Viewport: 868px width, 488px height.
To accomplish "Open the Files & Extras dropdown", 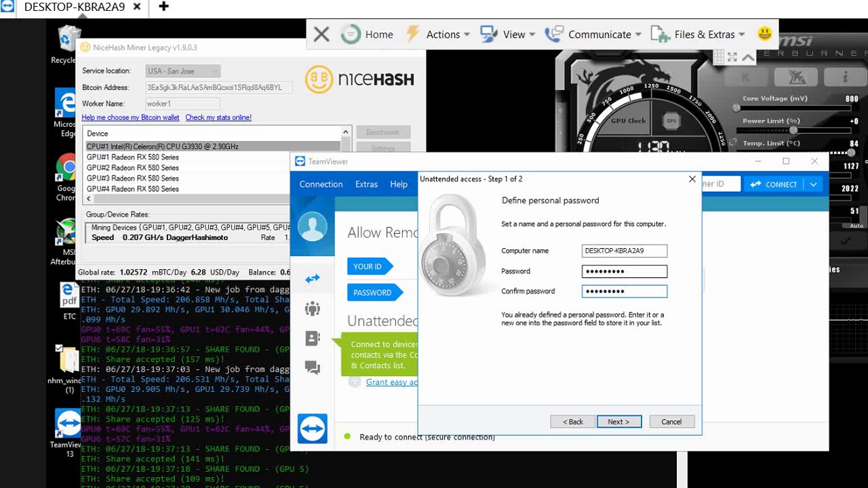I will pos(698,34).
